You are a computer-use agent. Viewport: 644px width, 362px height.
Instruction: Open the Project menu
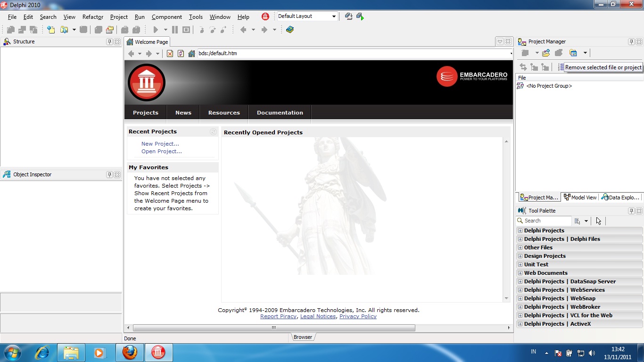[x=119, y=17]
